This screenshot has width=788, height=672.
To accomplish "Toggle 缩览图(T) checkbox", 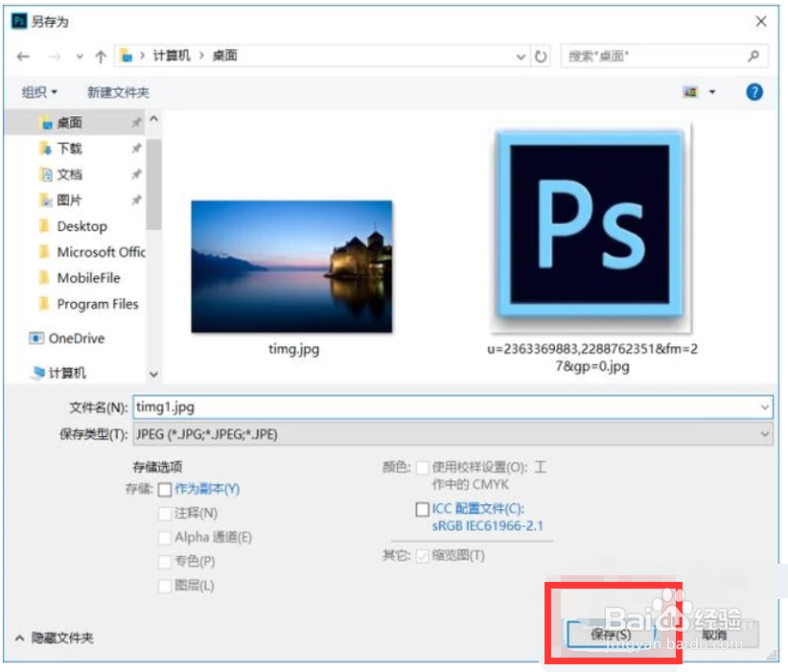I will tap(423, 556).
